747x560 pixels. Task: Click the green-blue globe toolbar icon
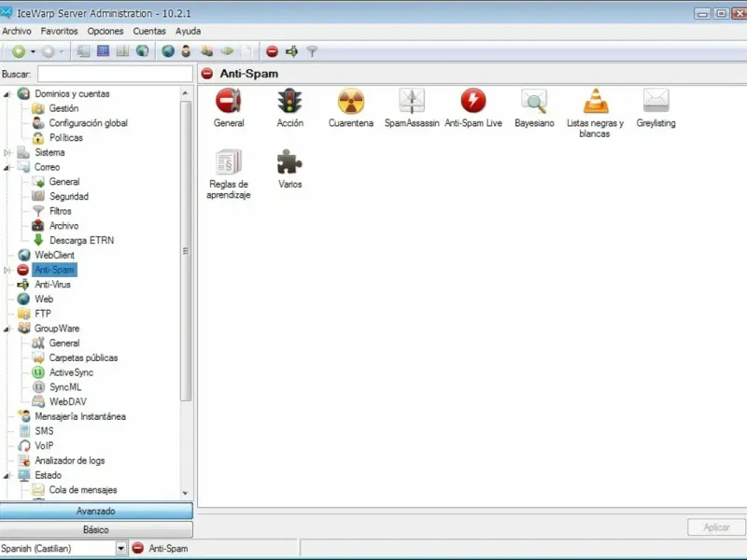pos(143,51)
